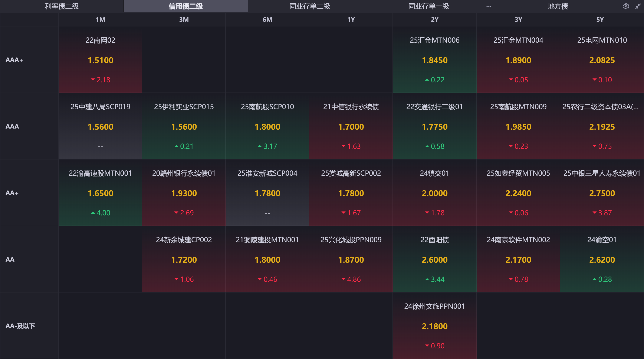644x359 pixels.
Task: Click the three-dots more options icon
Action: point(489,6)
